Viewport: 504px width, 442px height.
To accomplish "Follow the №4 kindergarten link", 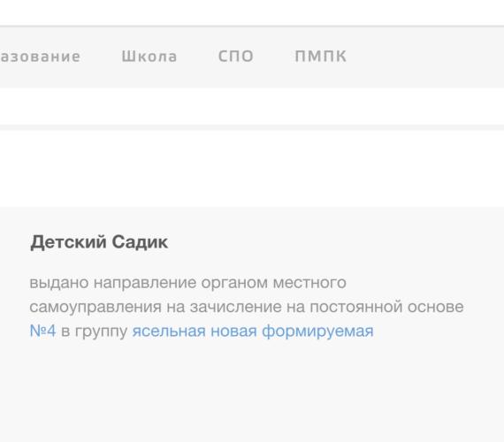I will tap(42, 331).
